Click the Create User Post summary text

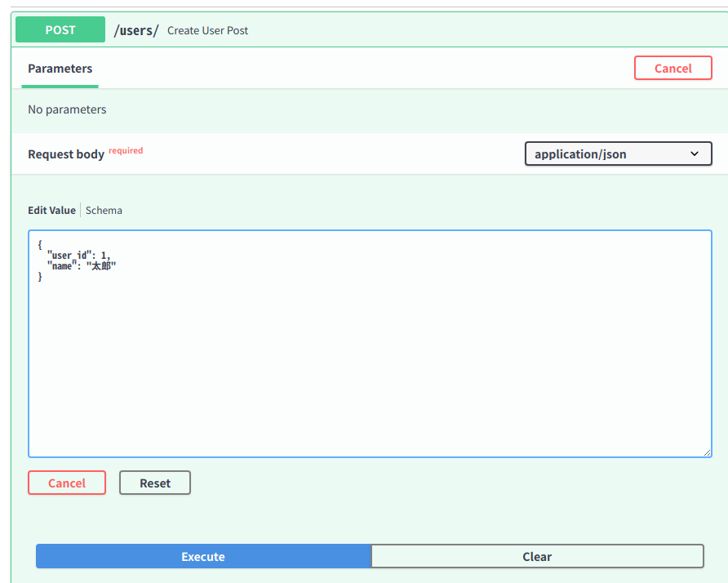(207, 30)
